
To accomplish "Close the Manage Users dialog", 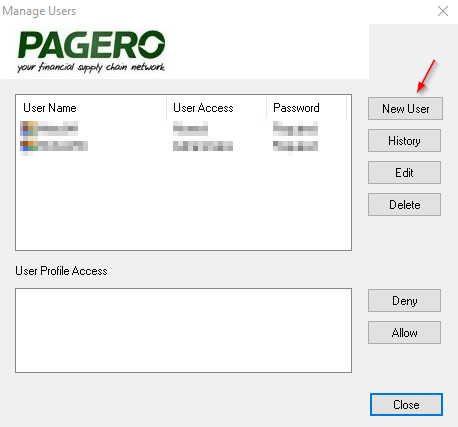I will click(x=406, y=404).
